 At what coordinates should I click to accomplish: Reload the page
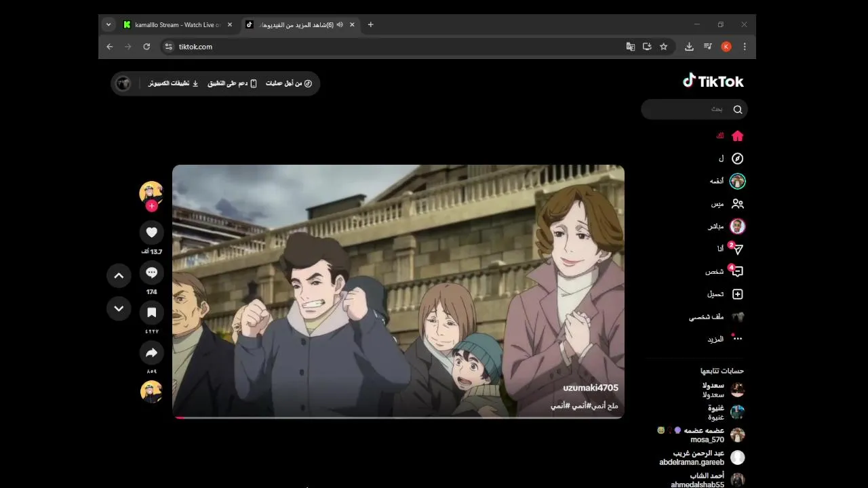(x=146, y=47)
